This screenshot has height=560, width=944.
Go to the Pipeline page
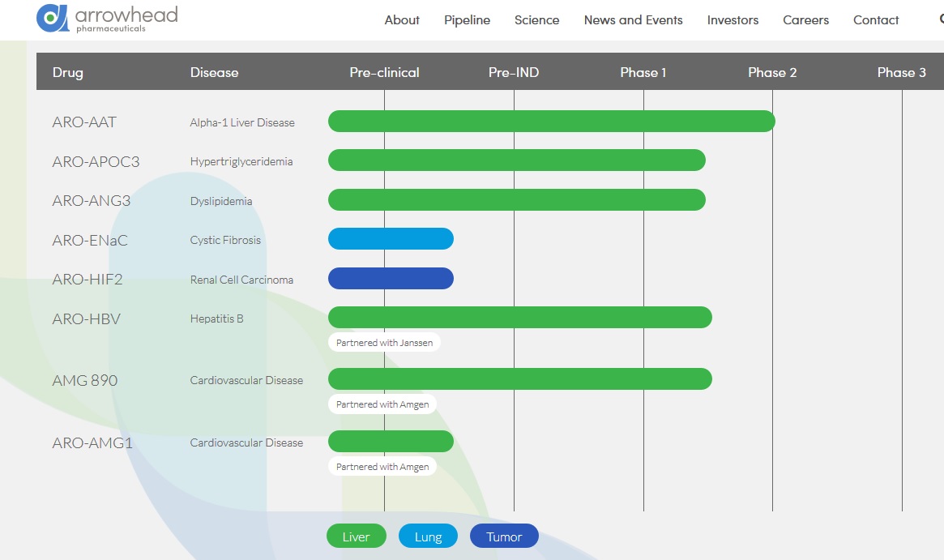click(467, 20)
